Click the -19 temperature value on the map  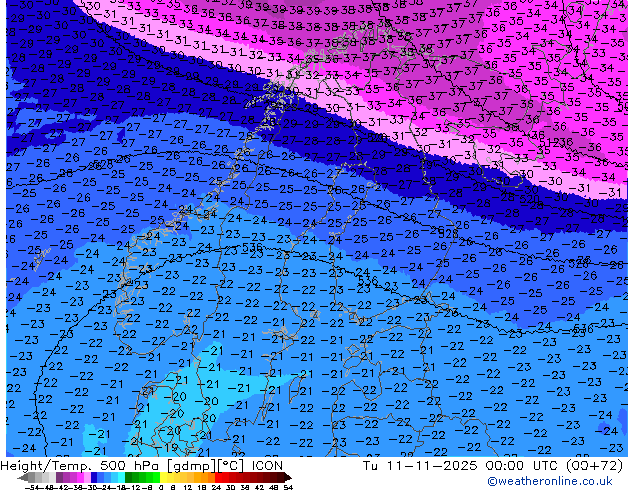[168, 447]
